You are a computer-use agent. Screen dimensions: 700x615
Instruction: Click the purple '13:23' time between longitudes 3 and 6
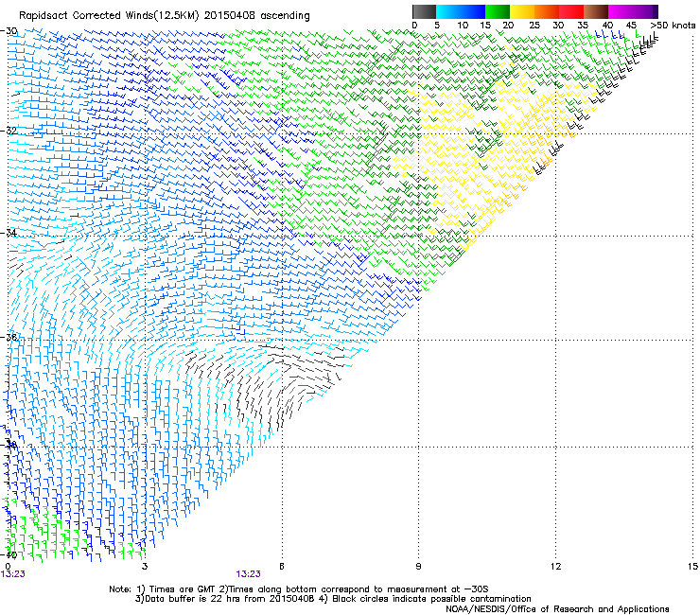click(x=248, y=574)
